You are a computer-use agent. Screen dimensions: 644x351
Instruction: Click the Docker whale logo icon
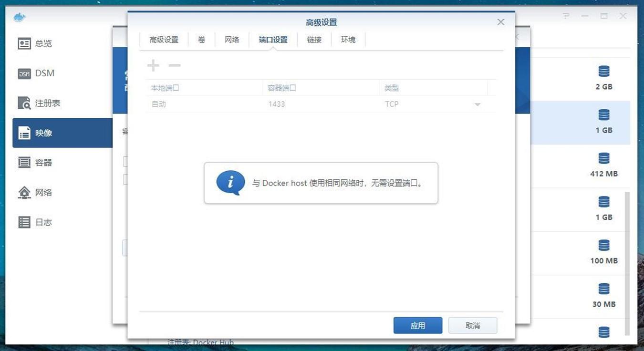(x=20, y=18)
